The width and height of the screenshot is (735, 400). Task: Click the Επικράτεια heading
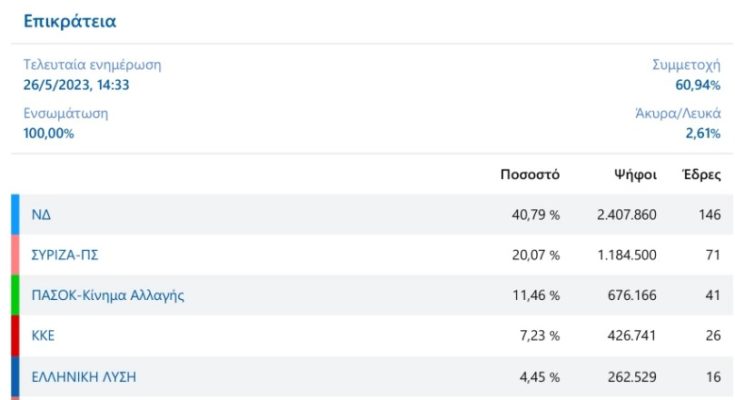(69, 20)
